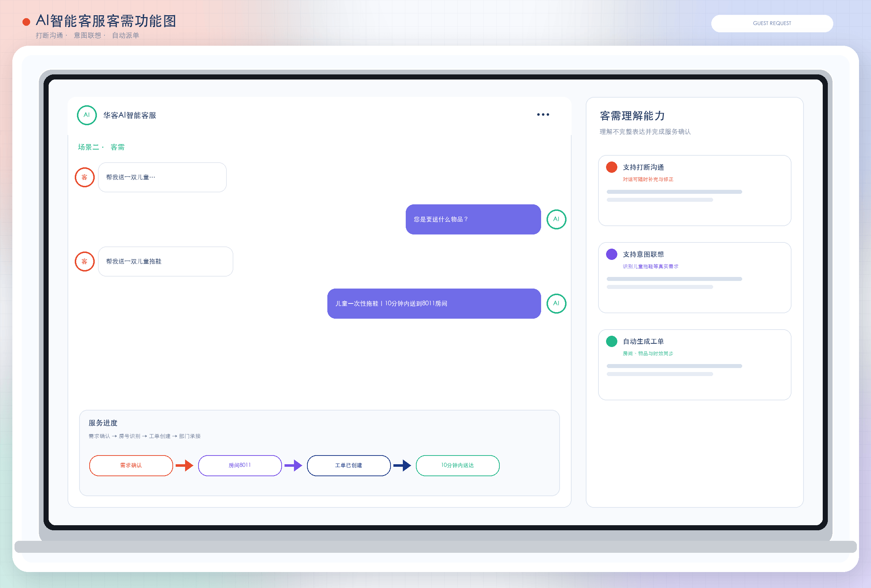Click AI avatar beside 儿童一次性拖鞋 reply
Image resolution: width=871 pixels, height=588 pixels.
click(556, 303)
